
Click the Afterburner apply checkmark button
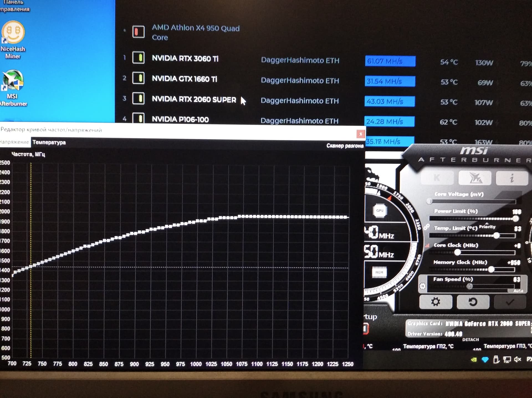click(510, 302)
